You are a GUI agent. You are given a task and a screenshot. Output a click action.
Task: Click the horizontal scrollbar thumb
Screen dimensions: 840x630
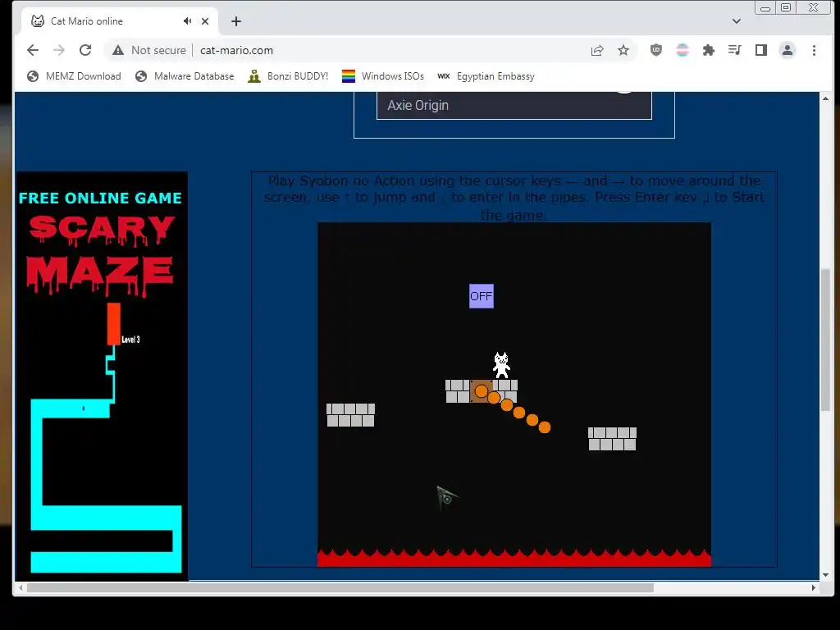pos(340,587)
